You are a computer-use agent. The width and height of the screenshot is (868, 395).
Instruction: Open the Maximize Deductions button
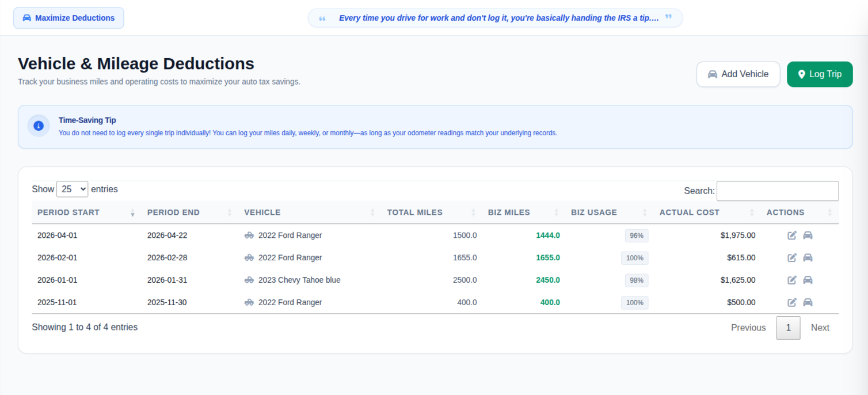[68, 18]
